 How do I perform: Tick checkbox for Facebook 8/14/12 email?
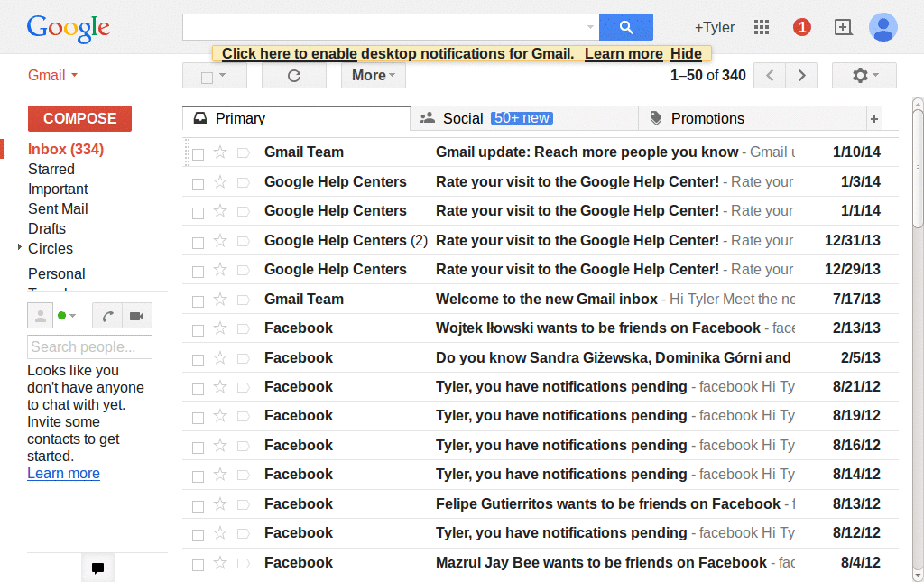[x=198, y=476]
